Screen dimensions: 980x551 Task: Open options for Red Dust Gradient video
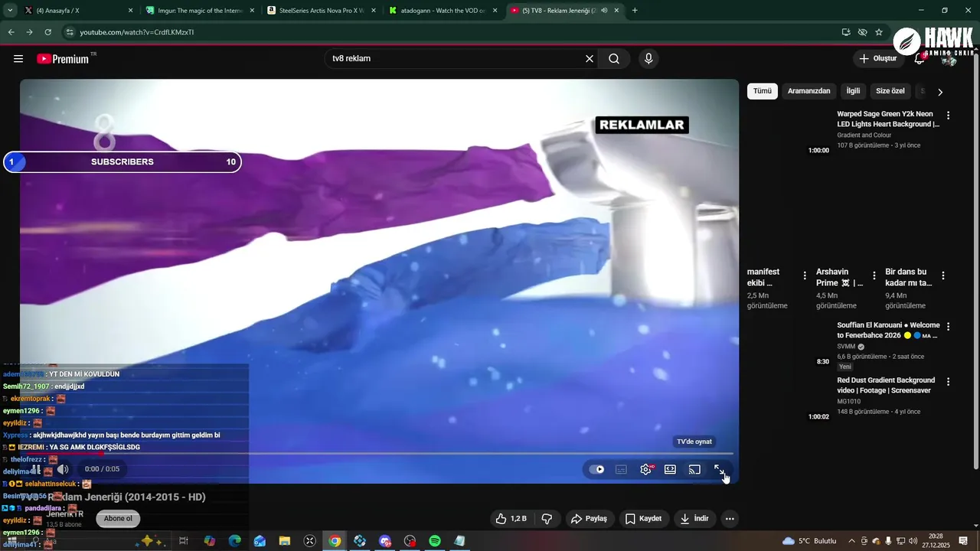tap(949, 381)
